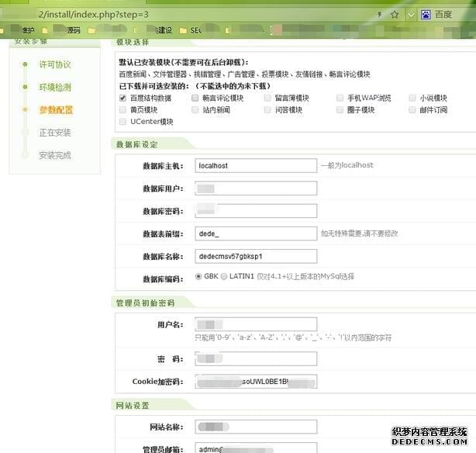
Task: Check the 手机WAP浏览 checkbox
Action: pos(340,98)
